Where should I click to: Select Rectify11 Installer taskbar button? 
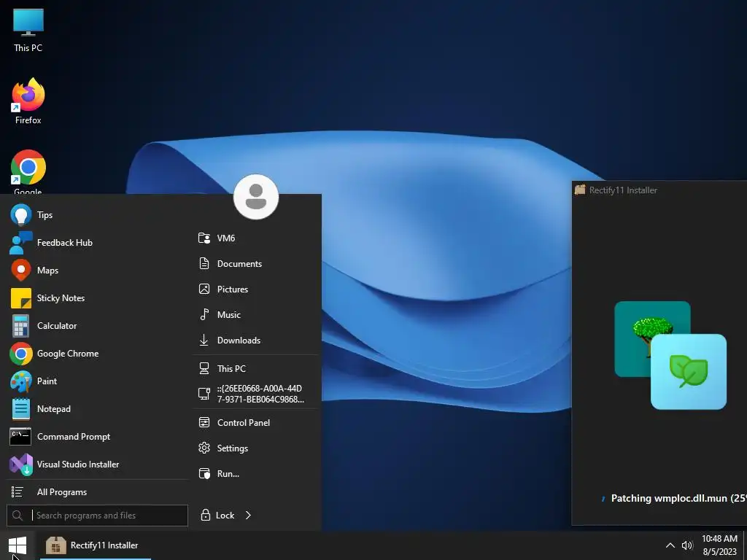point(96,545)
